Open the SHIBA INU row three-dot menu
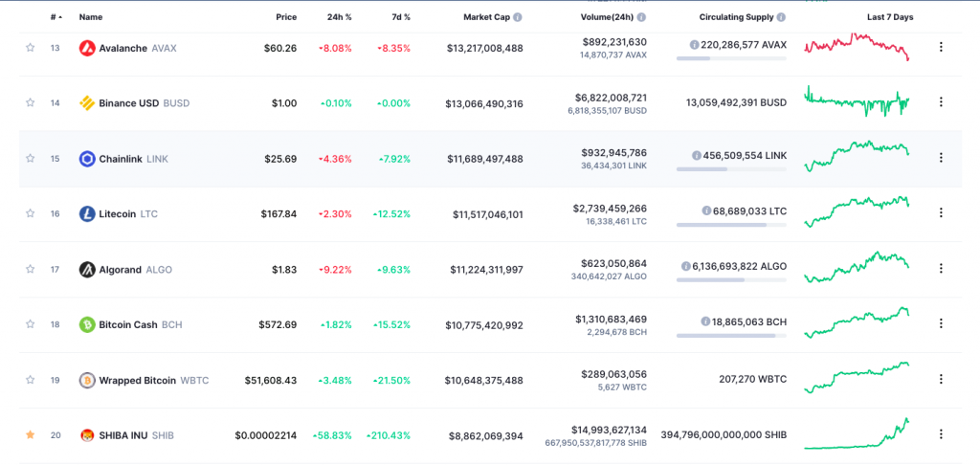The image size is (980, 465). click(x=941, y=433)
